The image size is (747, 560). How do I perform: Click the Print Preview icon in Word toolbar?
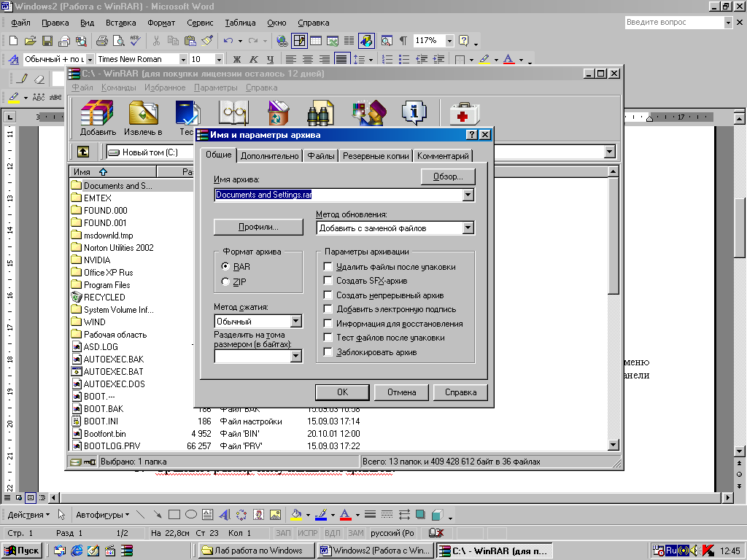(x=118, y=41)
